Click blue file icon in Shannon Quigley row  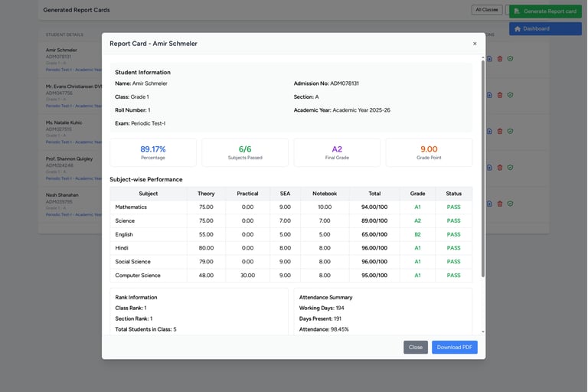[x=489, y=168]
